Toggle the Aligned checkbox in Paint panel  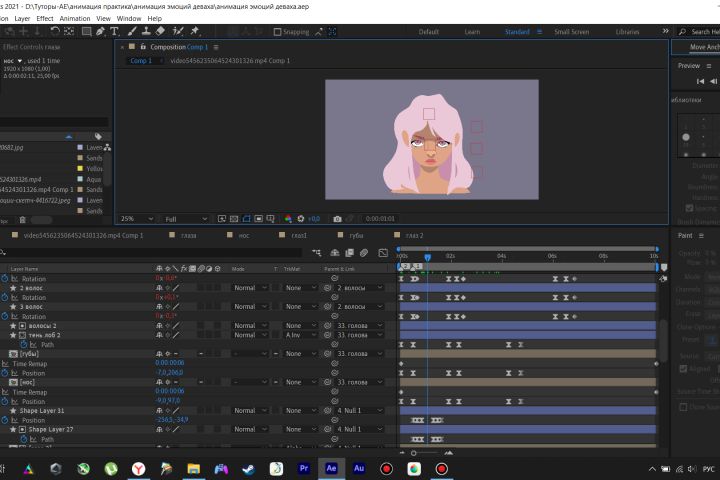tap(684, 368)
